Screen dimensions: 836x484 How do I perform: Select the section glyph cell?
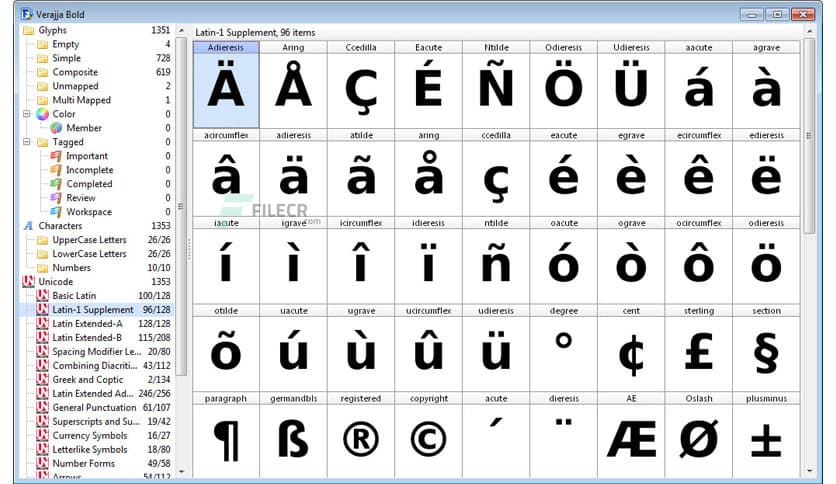click(766, 348)
